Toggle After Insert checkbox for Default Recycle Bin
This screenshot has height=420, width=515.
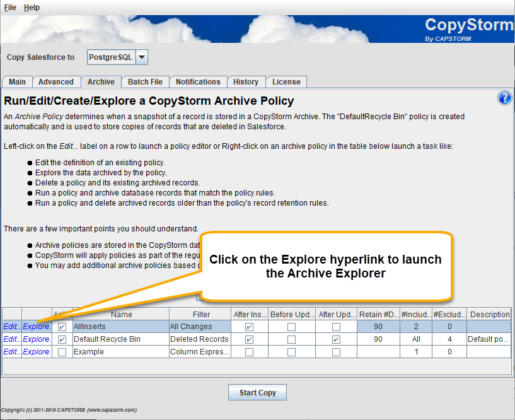click(x=249, y=339)
